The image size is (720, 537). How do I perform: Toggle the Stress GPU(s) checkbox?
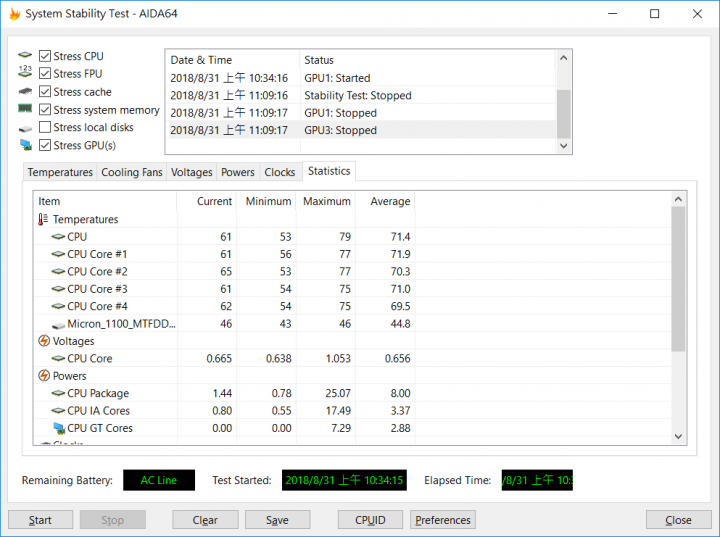(x=45, y=145)
